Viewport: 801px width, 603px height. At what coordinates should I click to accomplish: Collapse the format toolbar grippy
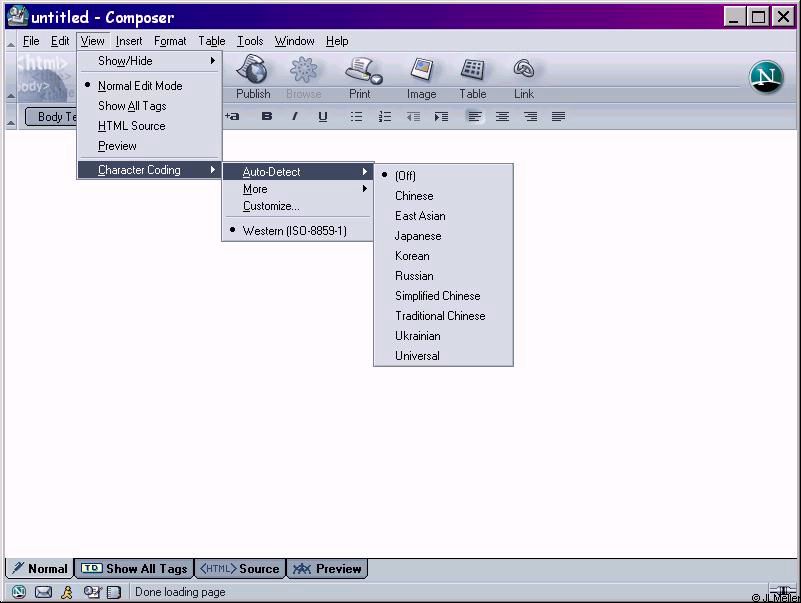(x=11, y=117)
